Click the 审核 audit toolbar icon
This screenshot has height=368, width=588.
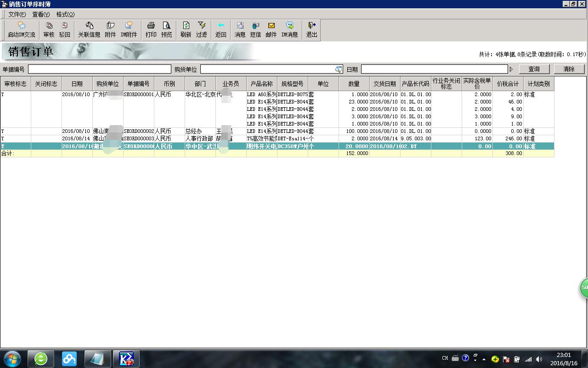49,29
